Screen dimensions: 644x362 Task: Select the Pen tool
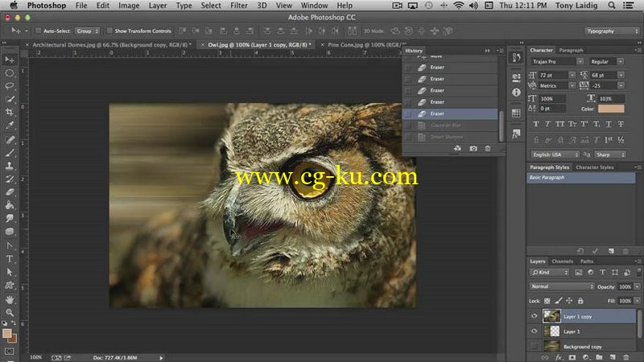pyautogui.click(x=10, y=245)
